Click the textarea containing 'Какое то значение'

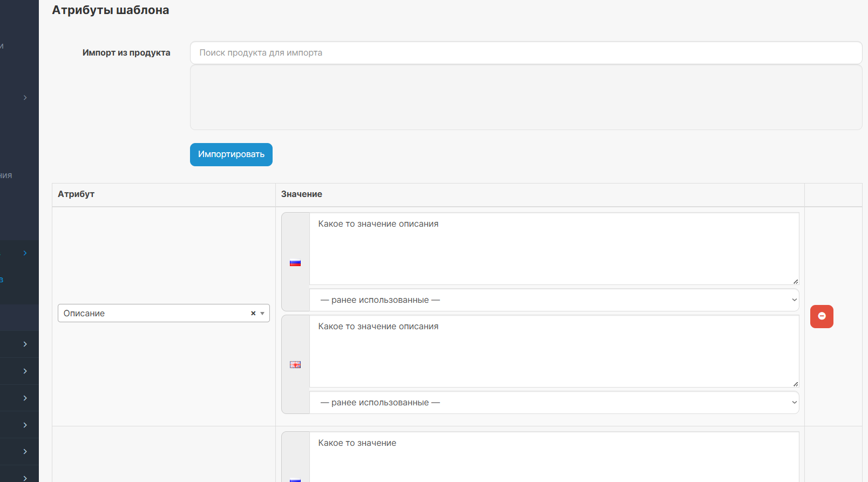tap(554, 457)
